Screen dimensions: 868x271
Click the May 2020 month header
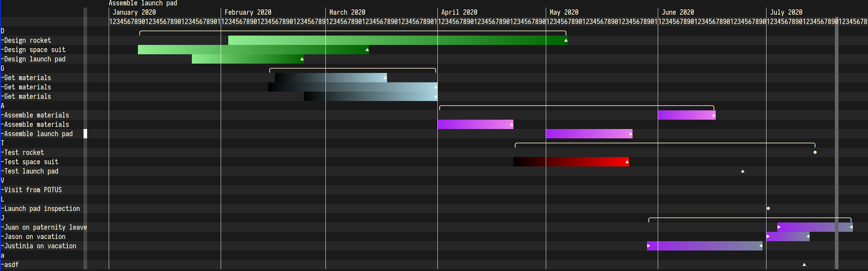564,12
